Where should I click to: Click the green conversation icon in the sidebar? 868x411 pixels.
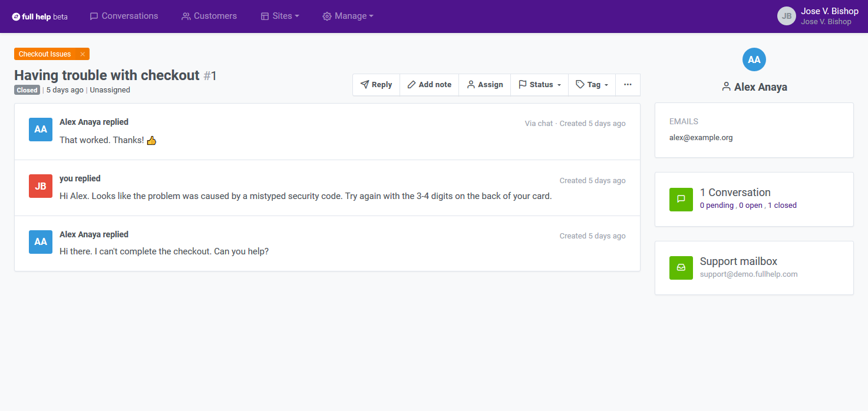(681, 199)
